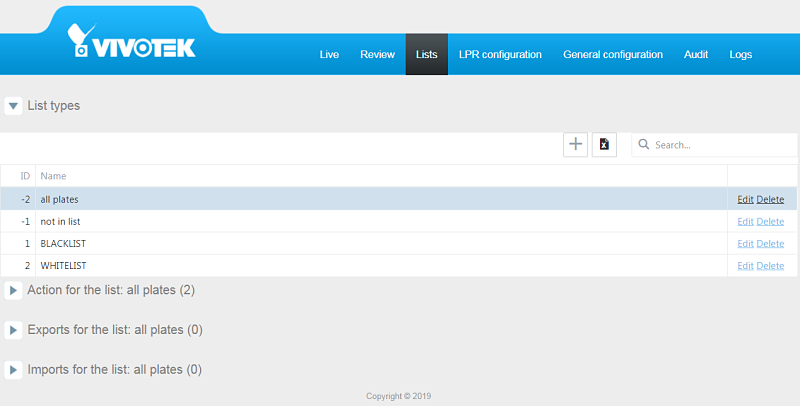Screen dimensions: 800x406
Task: Click the search magnifier icon
Action: tap(643, 145)
